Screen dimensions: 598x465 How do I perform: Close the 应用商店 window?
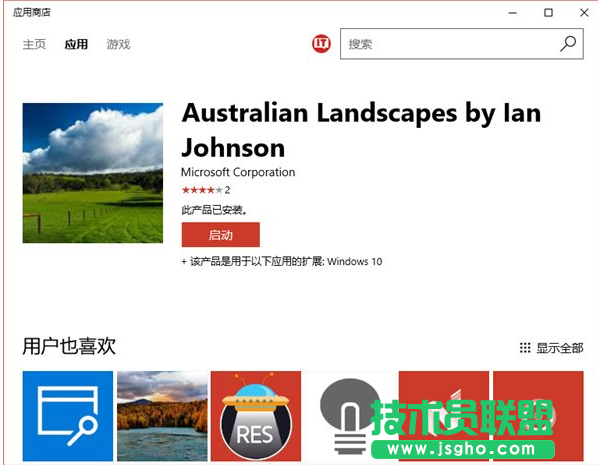584,13
